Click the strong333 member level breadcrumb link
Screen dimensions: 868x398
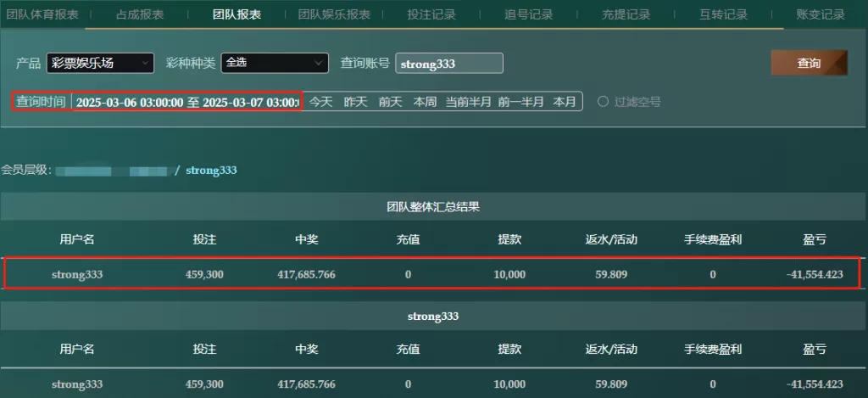211,171
